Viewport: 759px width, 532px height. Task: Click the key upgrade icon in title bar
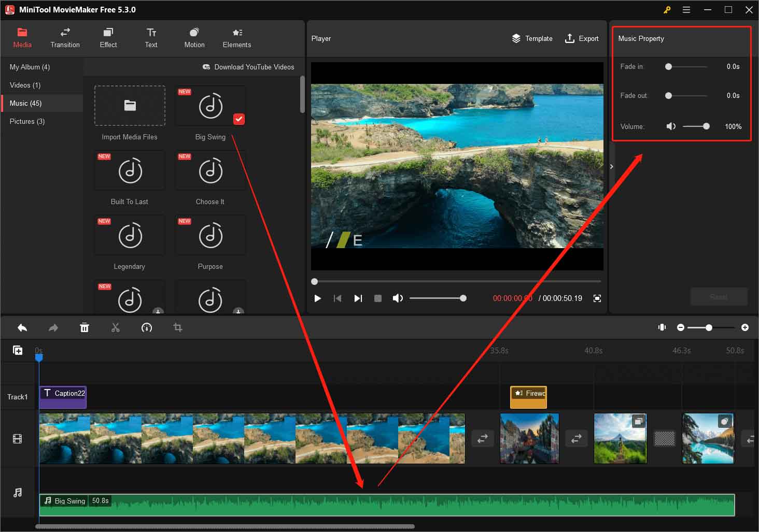coord(667,10)
